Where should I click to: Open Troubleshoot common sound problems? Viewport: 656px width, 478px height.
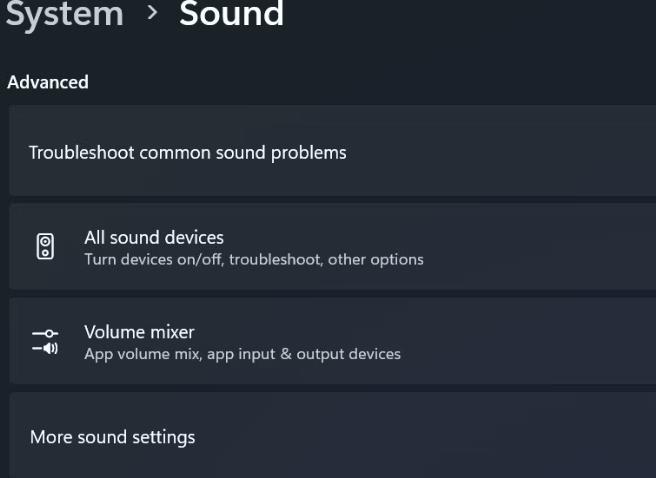(187, 153)
